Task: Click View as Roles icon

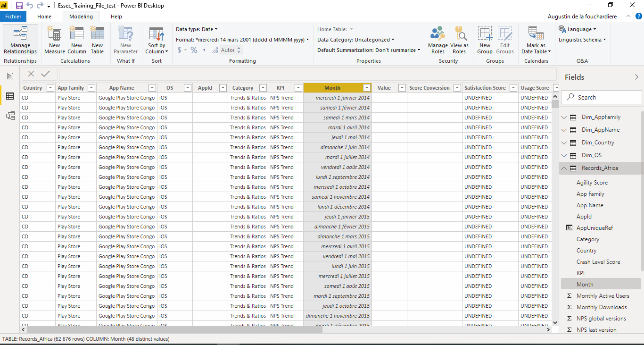Action: pos(459,40)
